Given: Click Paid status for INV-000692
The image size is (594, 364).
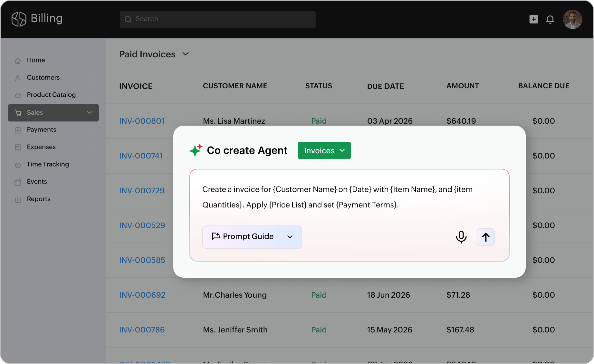Looking at the screenshot, I should 319,295.
